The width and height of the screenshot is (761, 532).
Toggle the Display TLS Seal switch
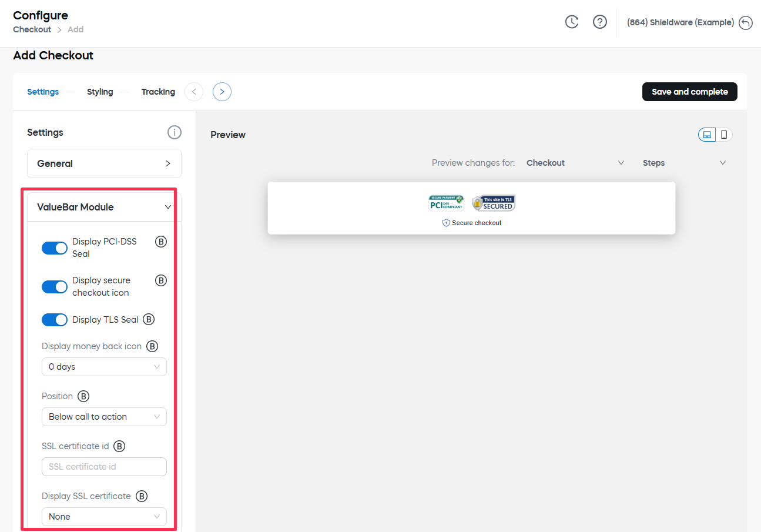coord(55,320)
